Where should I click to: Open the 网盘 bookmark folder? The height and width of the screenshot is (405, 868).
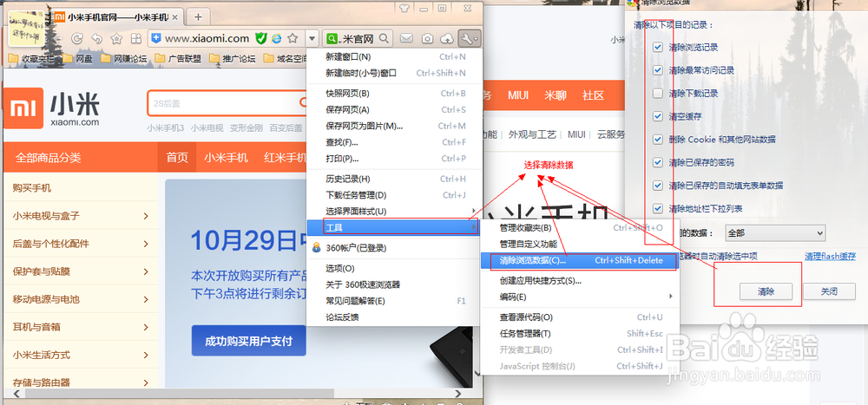click(77, 58)
